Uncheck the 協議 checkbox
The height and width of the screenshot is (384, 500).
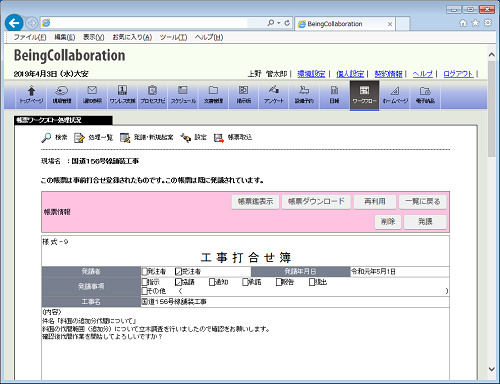pyautogui.click(x=178, y=282)
